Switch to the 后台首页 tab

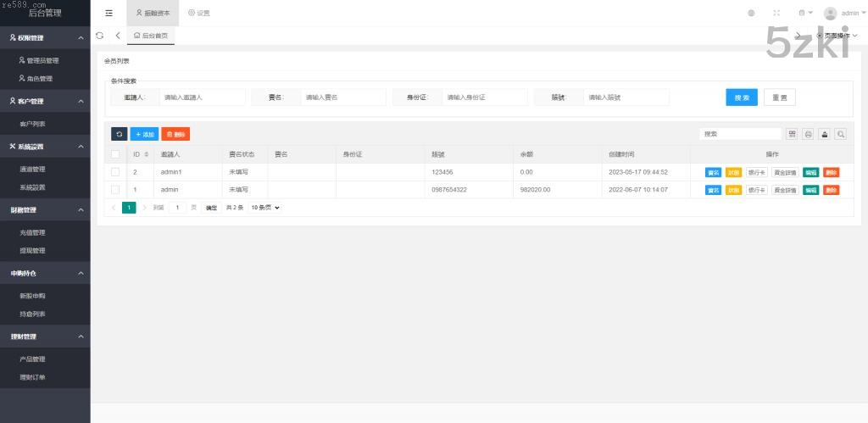[x=151, y=36]
